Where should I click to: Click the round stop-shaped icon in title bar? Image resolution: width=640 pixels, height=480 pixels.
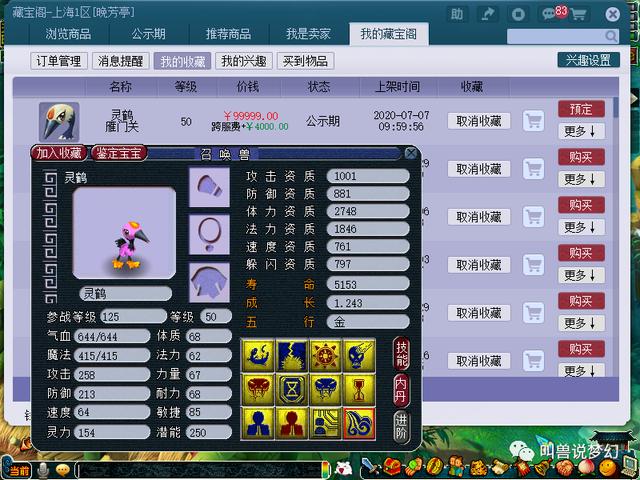[x=518, y=14]
